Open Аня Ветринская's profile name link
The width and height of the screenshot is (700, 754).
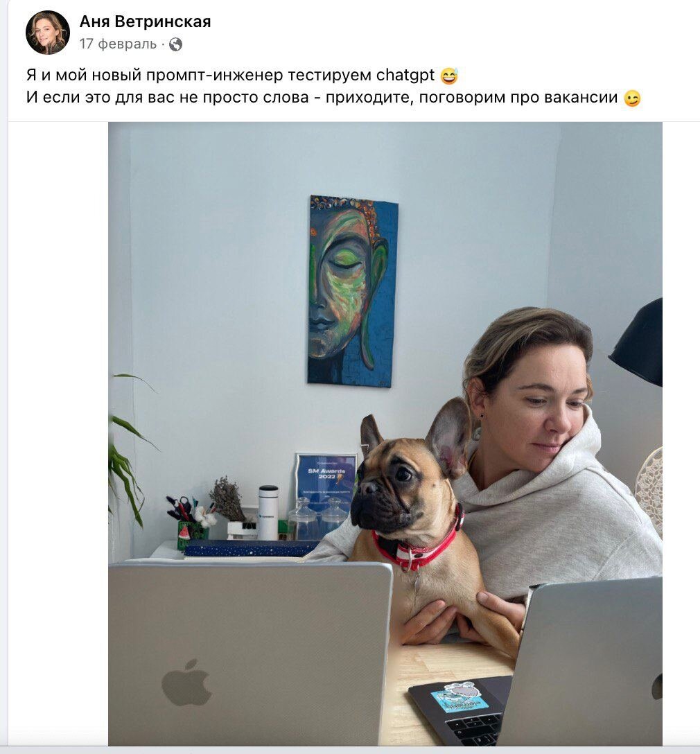tap(145, 21)
